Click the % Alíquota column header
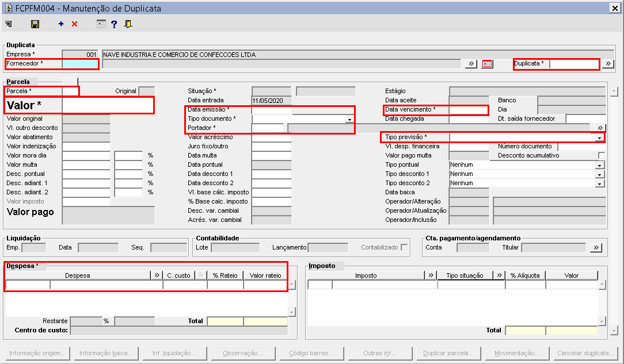The height and width of the screenshot is (364, 624). [x=525, y=275]
